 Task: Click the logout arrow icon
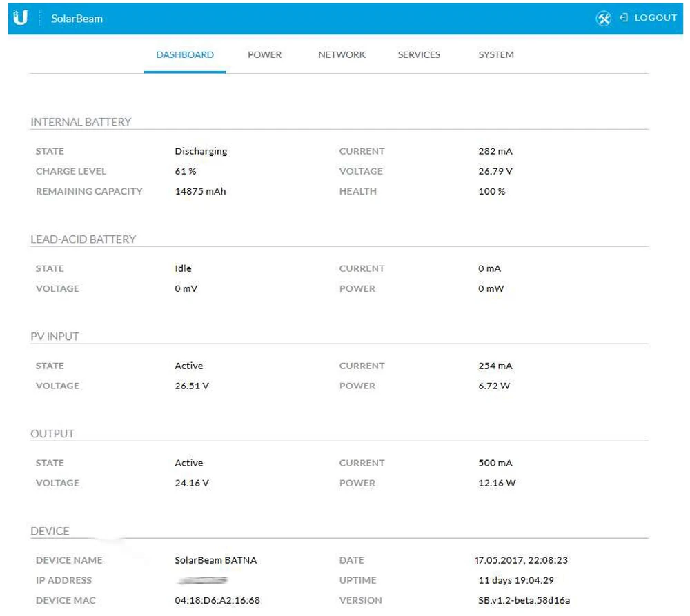coord(624,18)
